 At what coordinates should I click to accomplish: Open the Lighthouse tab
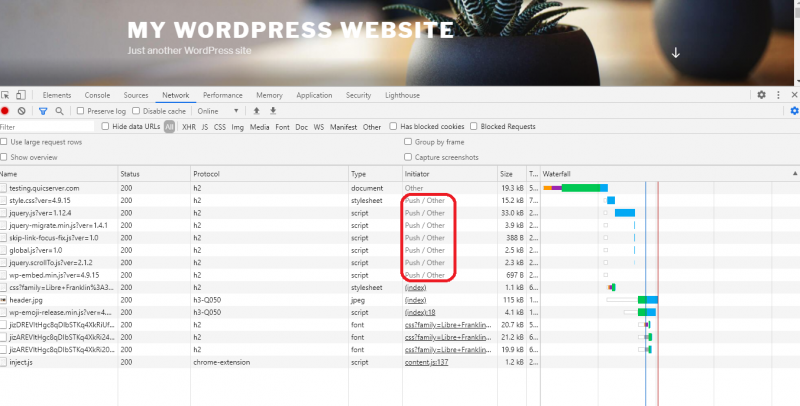tap(402, 95)
